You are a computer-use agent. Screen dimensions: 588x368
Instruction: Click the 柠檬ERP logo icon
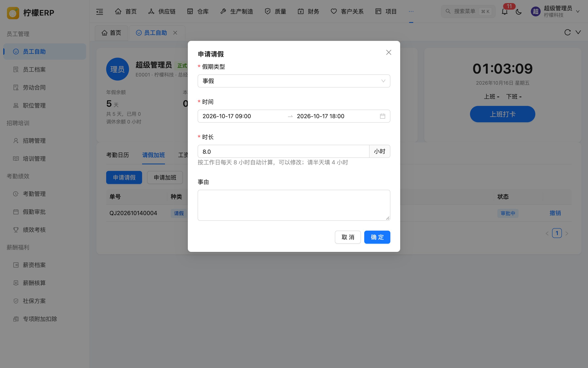pos(13,13)
